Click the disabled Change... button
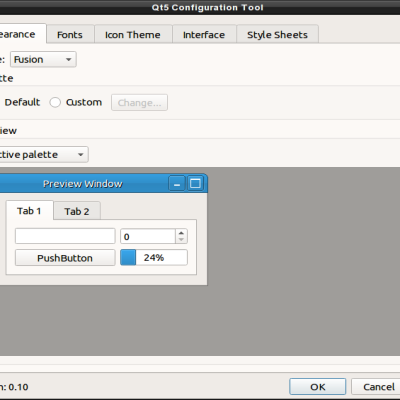This screenshot has height=400, width=400. point(139,103)
